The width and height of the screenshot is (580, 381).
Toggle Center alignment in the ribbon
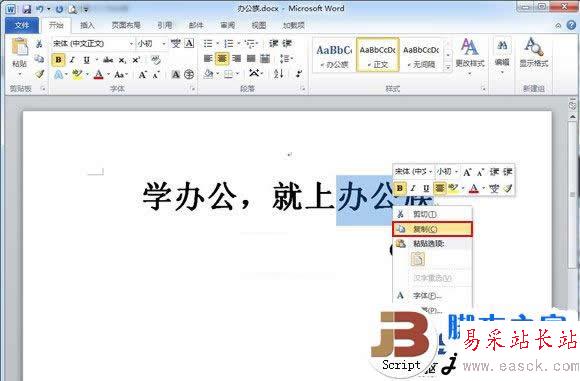pyautogui.click(x=222, y=58)
